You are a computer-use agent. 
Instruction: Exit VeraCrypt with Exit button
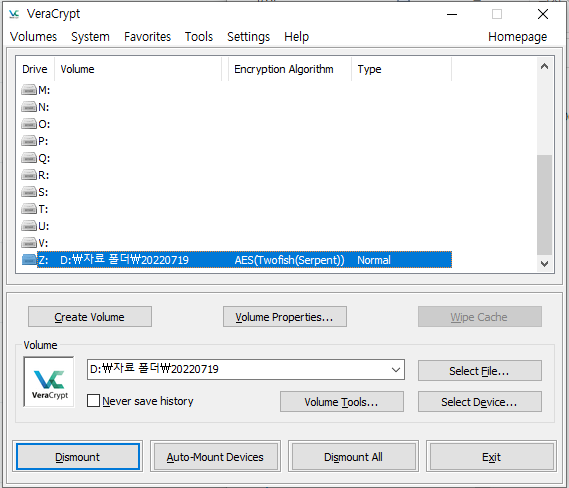491,457
